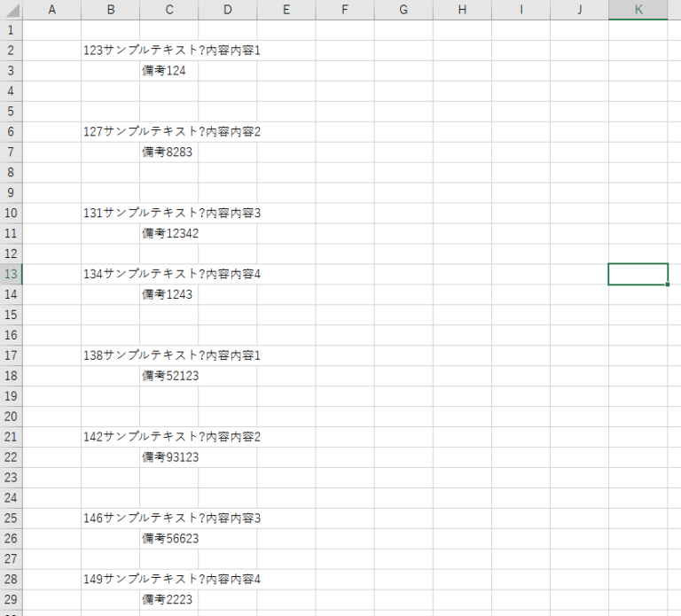Image resolution: width=681 pixels, height=616 pixels.
Task: Click the row 1 header
Action: [x=11, y=30]
